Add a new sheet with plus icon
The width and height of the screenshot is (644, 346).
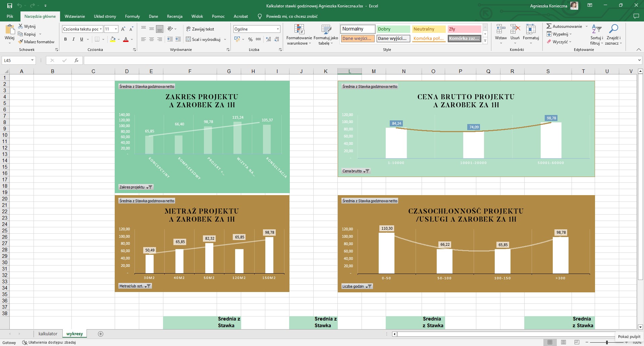pyautogui.click(x=100, y=334)
